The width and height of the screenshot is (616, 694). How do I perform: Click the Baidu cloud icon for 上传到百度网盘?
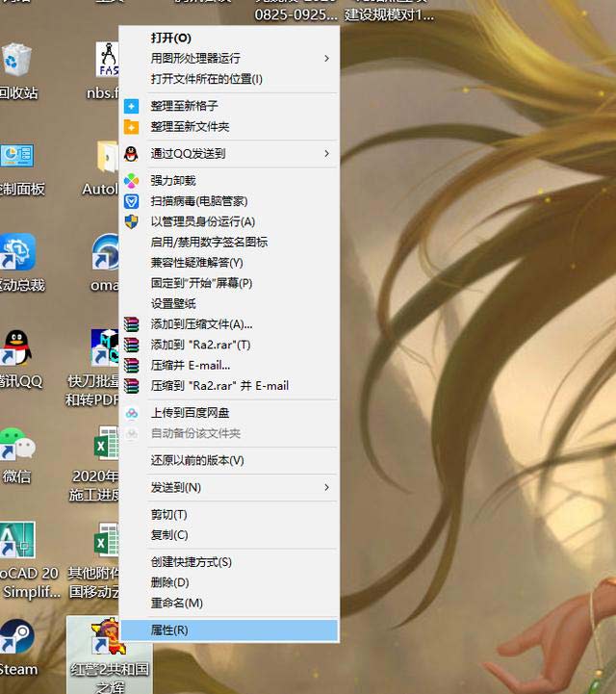pos(132,413)
